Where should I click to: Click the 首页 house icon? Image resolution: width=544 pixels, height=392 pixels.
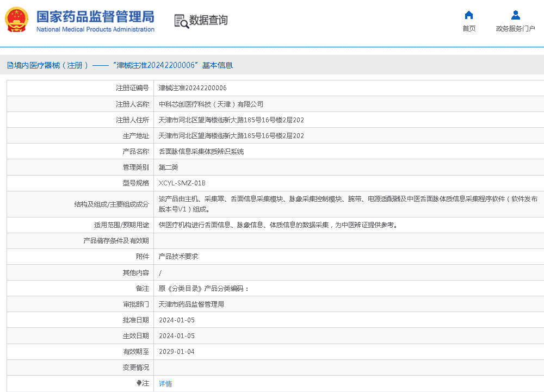[468, 15]
